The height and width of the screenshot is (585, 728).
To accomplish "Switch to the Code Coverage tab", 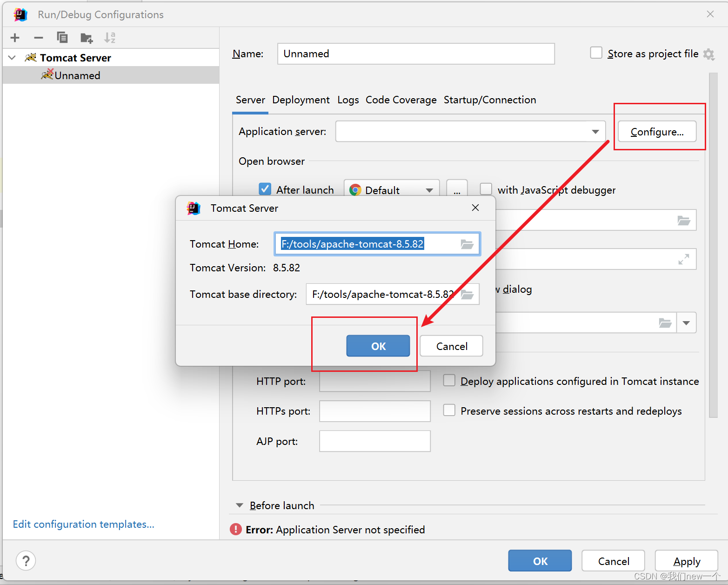I will pos(401,100).
